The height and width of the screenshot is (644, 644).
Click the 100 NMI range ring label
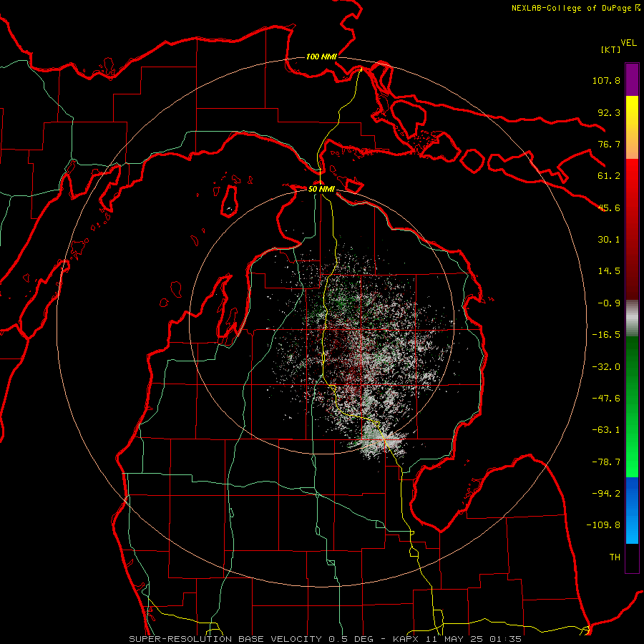tap(321, 57)
